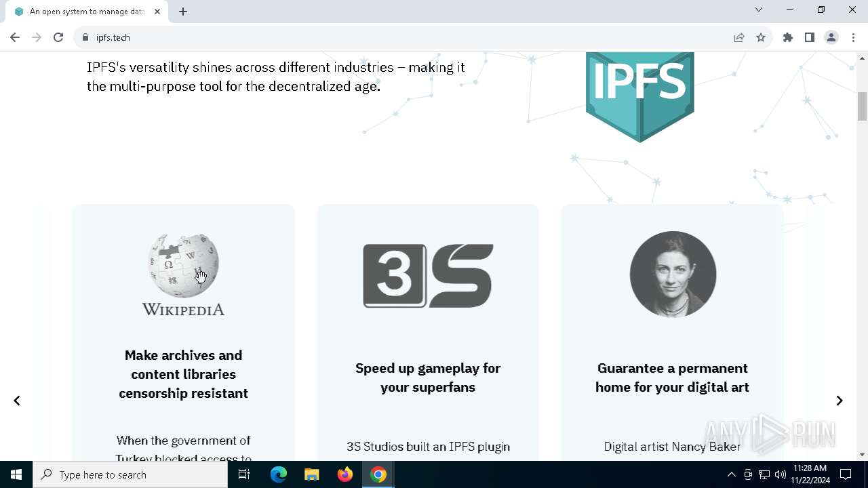The width and height of the screenshot is (868, 488).
Task: Open the Windows Start menu
Action: coord(16,474)
